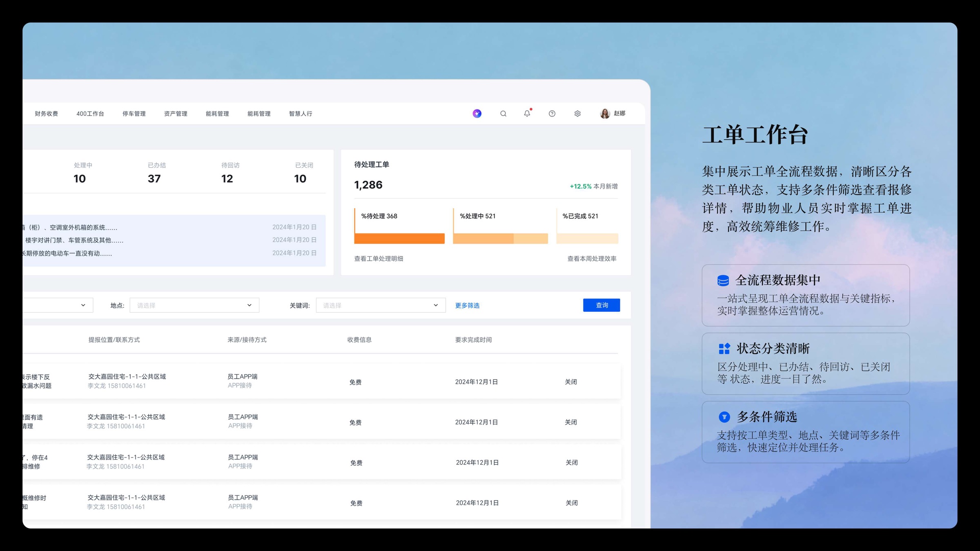This screenshot has height=551, width=980.
Task: Open the purple AI assistant icon
Action: pyautogui.click(x=477, y=113)
